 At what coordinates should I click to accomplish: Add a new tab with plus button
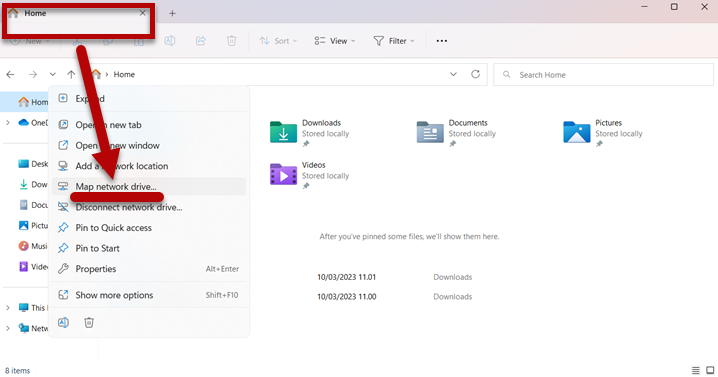[172, 14]
